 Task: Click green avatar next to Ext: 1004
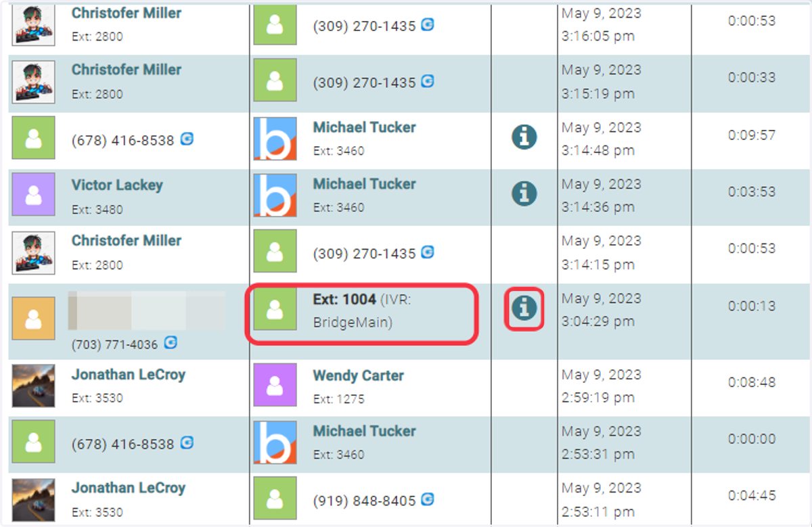pyautogui.click(x=275, y=309)
